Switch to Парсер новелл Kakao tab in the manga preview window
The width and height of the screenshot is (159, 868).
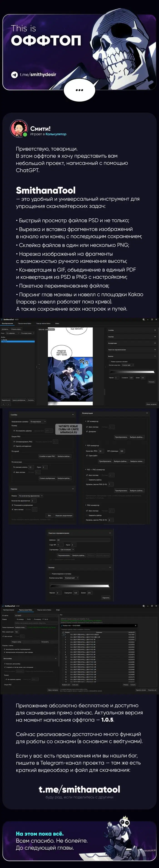click(x=43, y=323)
